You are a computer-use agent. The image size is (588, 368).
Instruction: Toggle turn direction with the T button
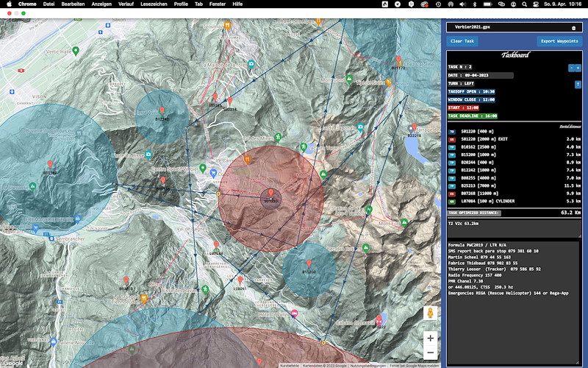(578, 85)
